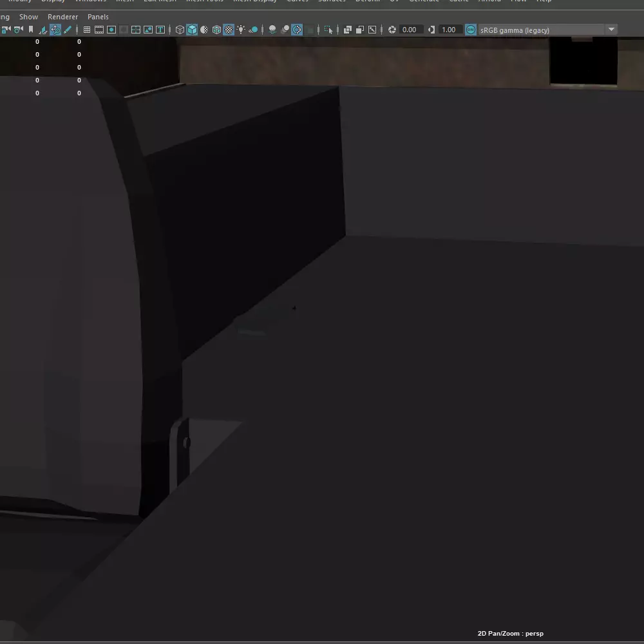Open the Panels menu
Screen dimensions: 644x644
pyautogui.click(x=98, y=17)
